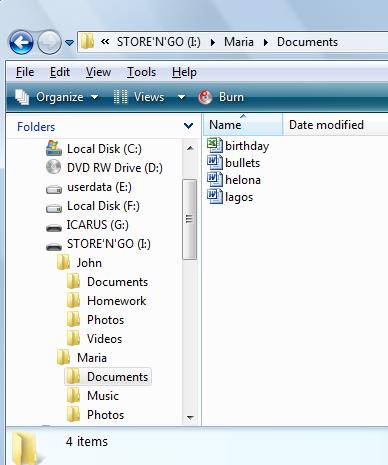Expand hidden path with double chevron
Image resolution: width=388 pixels, height=465 pixels.
coord(105,42)
